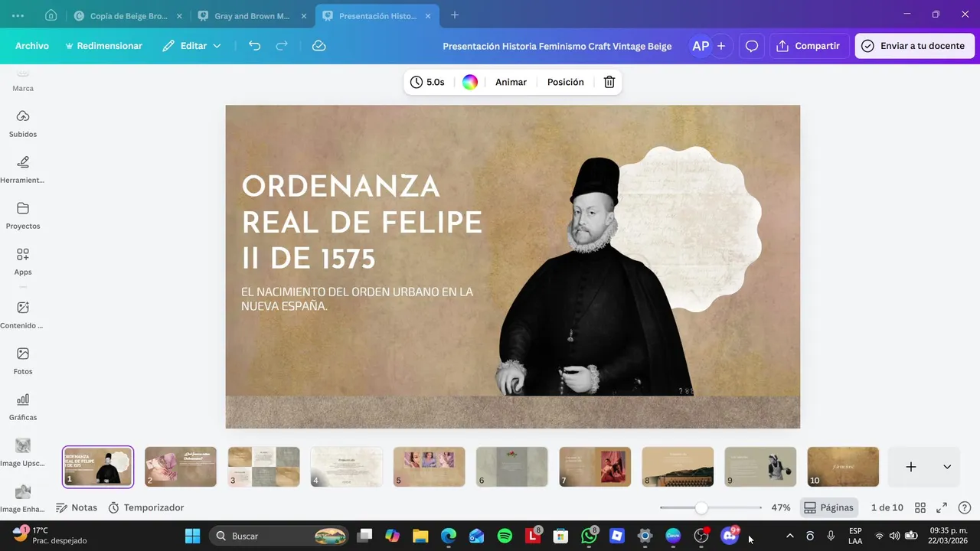Open the Image Enhancer app
The width and height of the screenshot is (980, 551).
click(23, 498)
